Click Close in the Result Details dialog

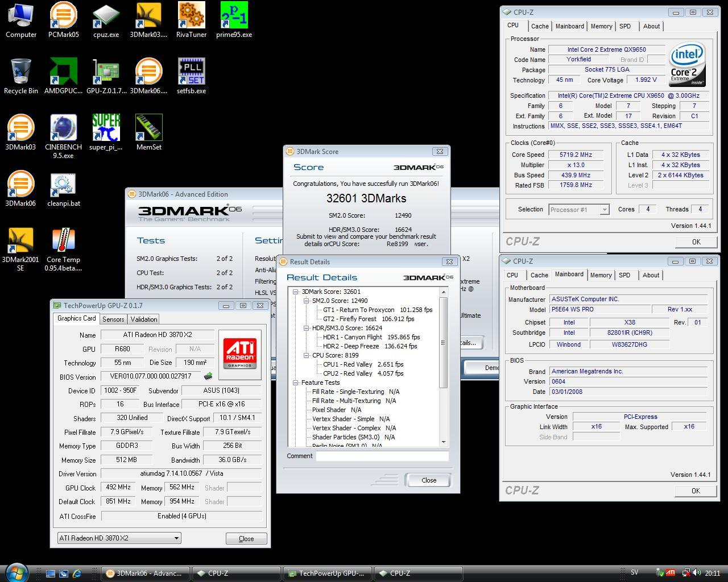click(429, 480)
